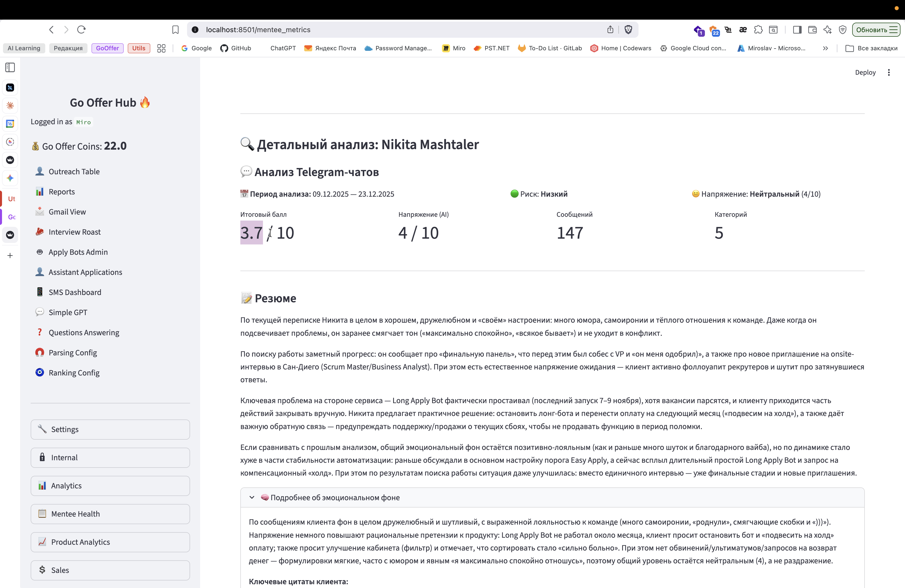Toggle the browser sidebar panel button
Screen dimensions: 905x588
click(x=797, y=30)
